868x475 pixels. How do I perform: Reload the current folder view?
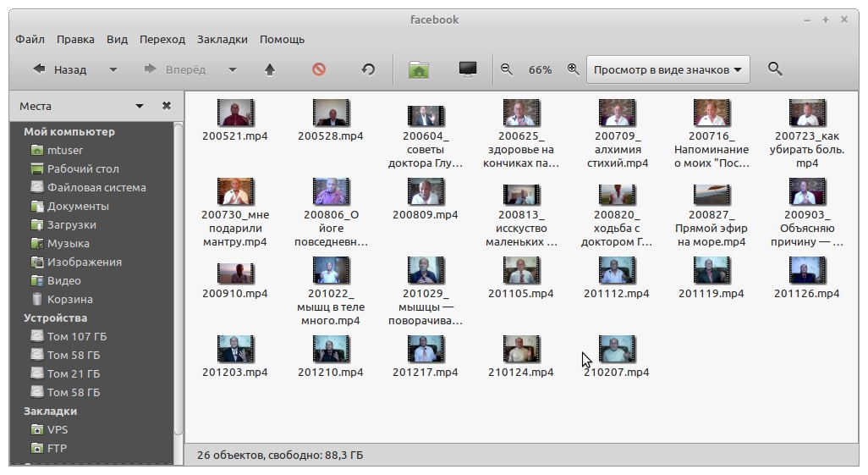(x=368, y=69)
